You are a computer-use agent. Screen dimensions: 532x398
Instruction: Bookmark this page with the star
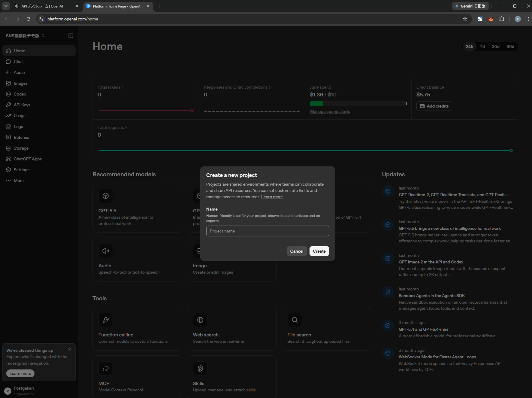tap(465, 19)
